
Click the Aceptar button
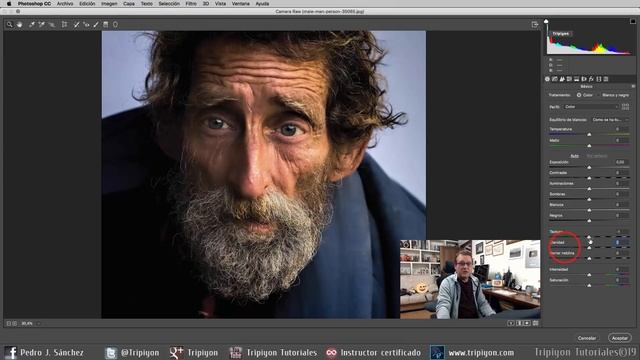coord(620,338)
